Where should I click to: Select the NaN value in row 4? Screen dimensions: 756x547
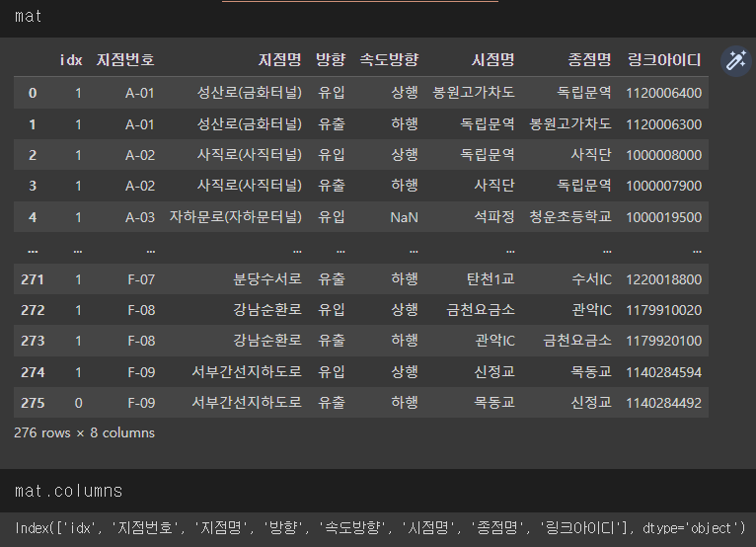404,217
